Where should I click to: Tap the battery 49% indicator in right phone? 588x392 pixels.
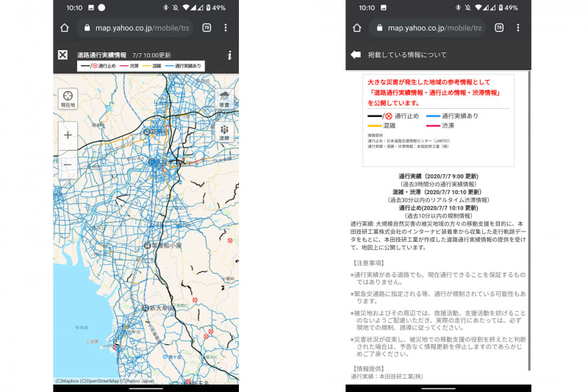coord(509,7)
